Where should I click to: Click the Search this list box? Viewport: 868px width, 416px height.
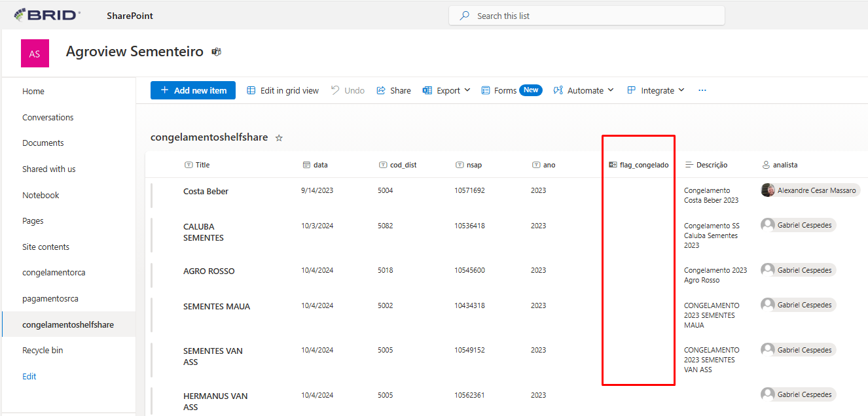click(587, 16)
